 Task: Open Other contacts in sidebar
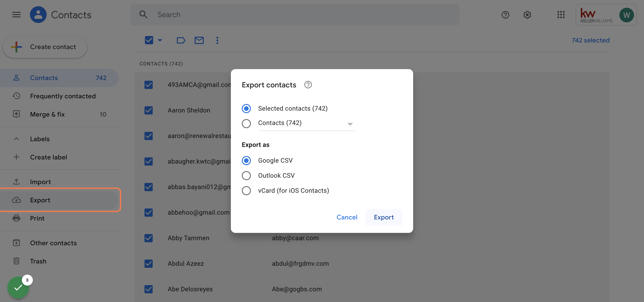[x=59, y=243]
